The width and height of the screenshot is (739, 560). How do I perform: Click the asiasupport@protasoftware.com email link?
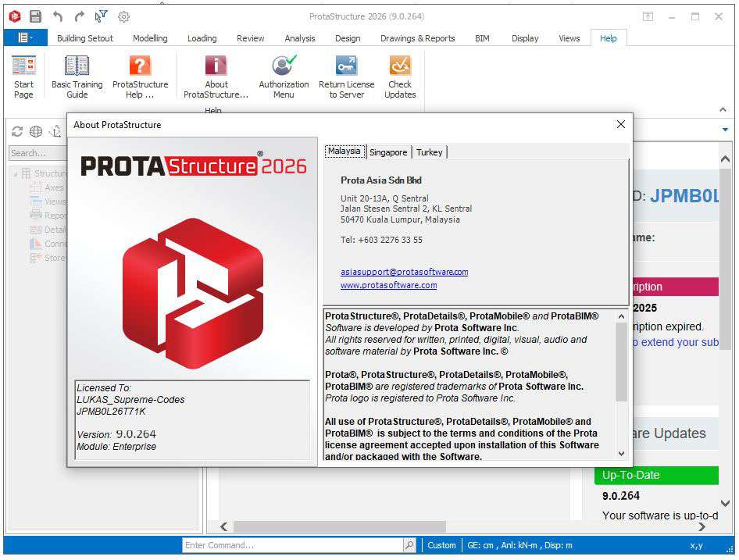pyautogui.click(x=404, y=272)
